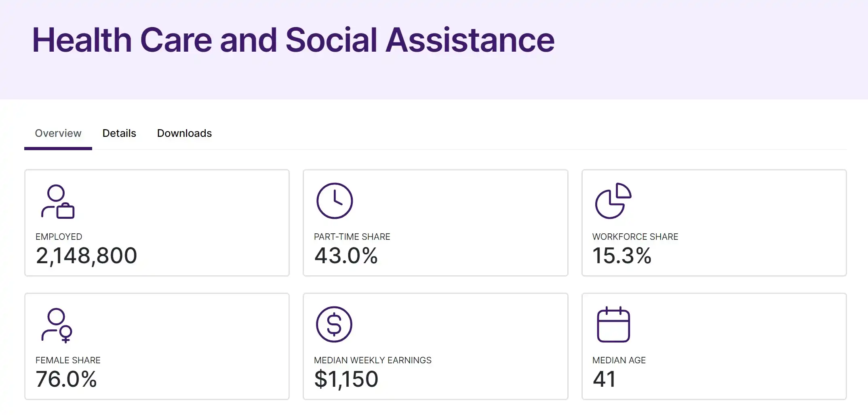Click the 15.3% workforce share figure

point(622,256)
